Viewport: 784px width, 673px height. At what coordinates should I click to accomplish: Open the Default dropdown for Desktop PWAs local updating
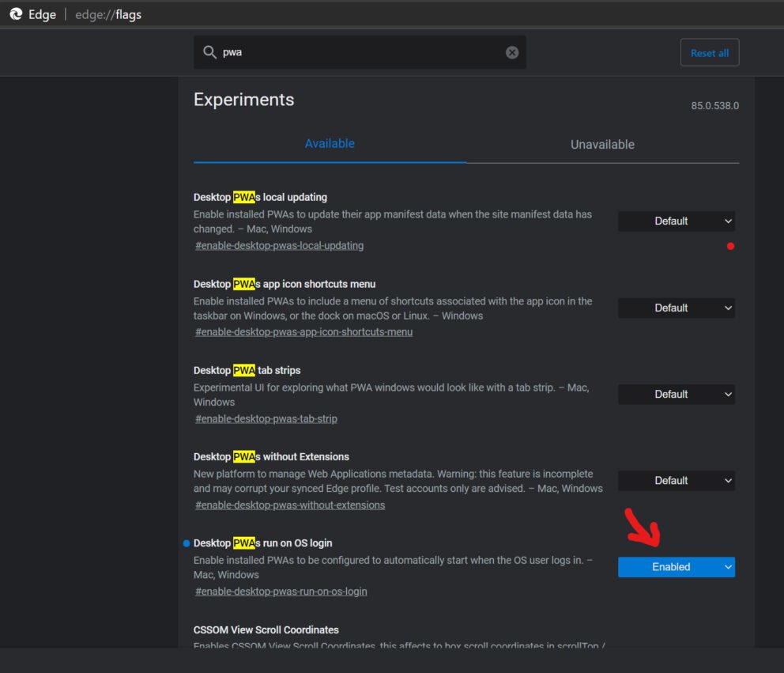[x=676, y=221]
